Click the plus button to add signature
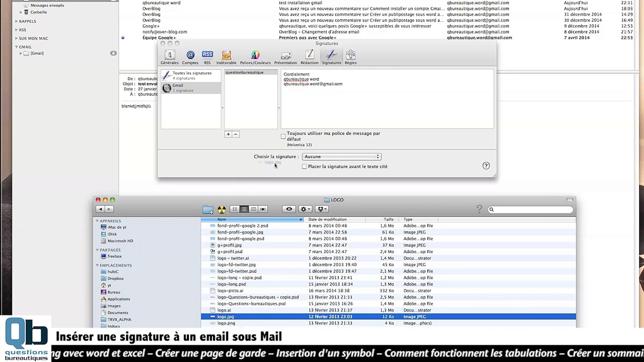Image resolution: width=644 pixels, height=362 pixels. tap(228, 134)
